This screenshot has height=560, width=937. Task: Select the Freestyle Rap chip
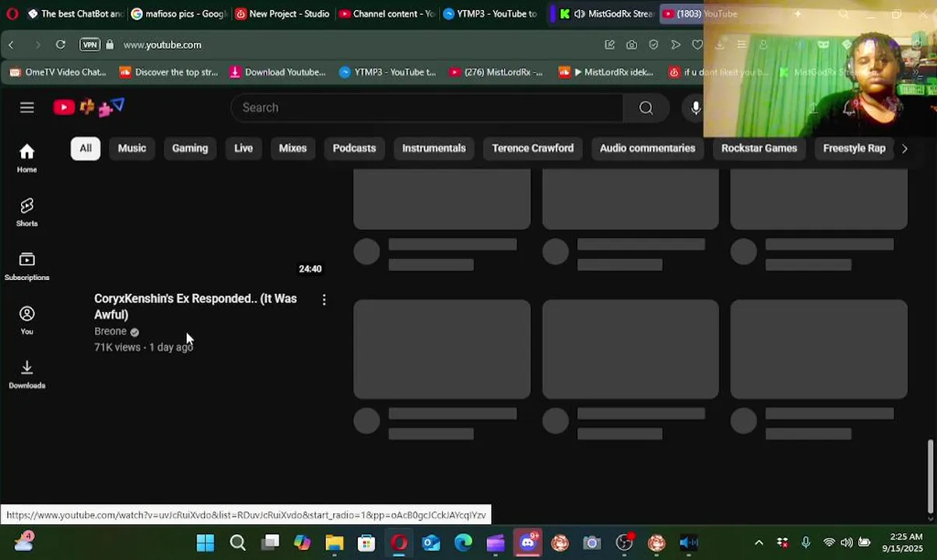pyautogui.click(x=854, y=148)
